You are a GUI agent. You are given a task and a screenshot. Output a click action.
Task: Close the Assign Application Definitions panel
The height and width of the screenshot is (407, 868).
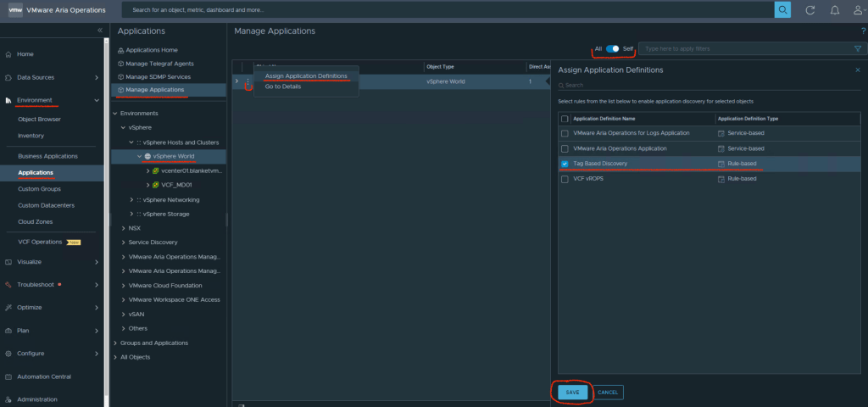point(858,70)
